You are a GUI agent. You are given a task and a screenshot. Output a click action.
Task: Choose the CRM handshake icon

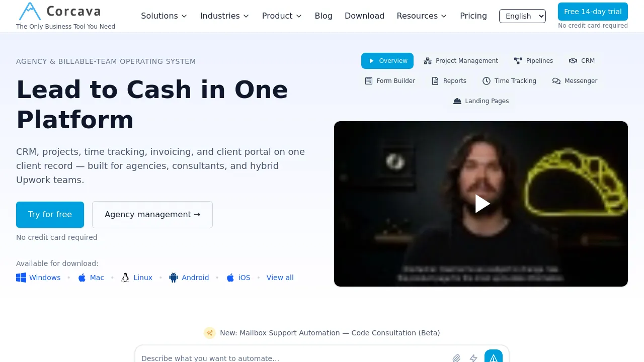573,61
